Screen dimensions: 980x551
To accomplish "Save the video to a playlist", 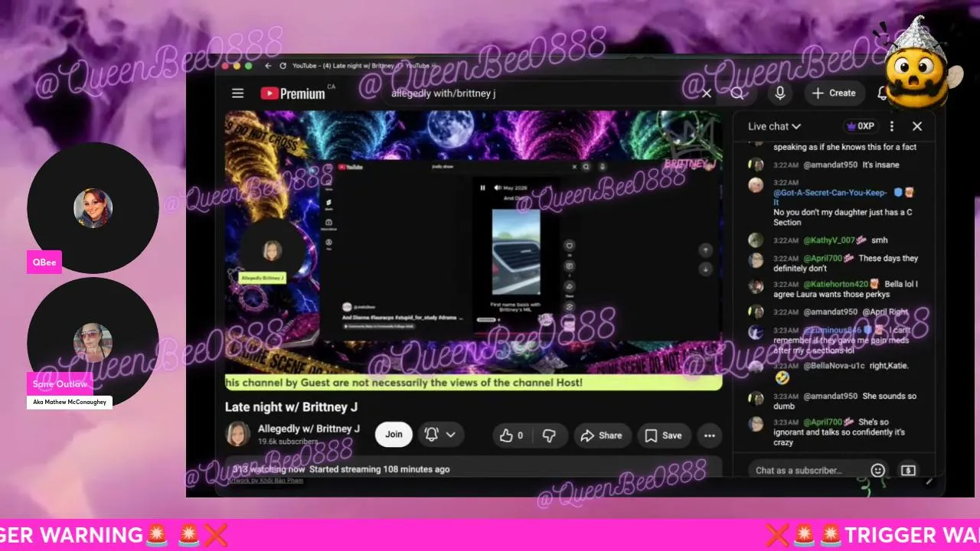I will click(663, 435).
